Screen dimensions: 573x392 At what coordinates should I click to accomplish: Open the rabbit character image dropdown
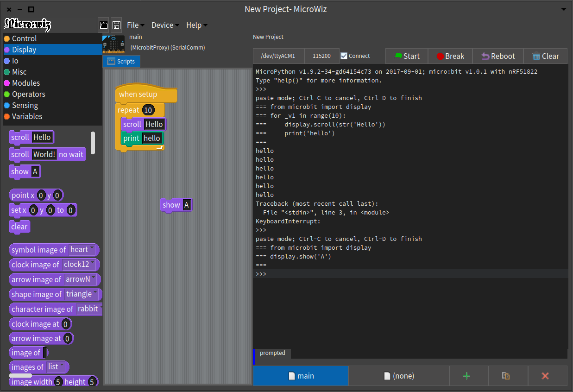[x=89, y=309]
